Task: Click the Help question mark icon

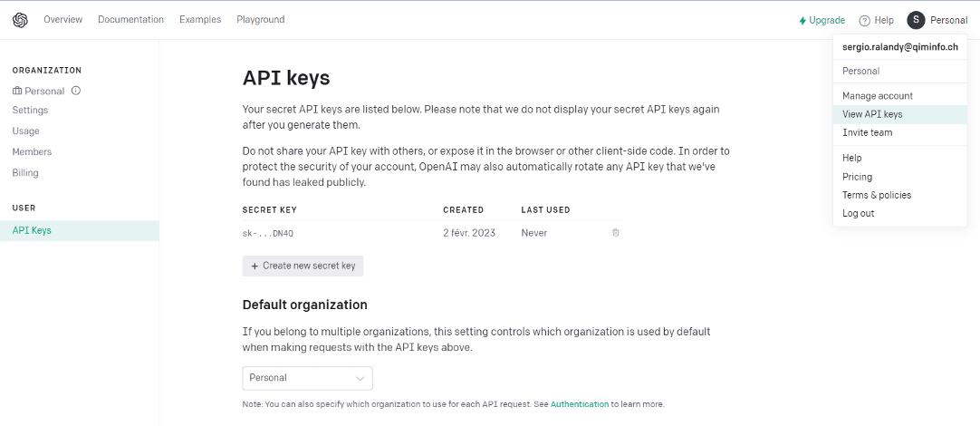Action: 864,21
